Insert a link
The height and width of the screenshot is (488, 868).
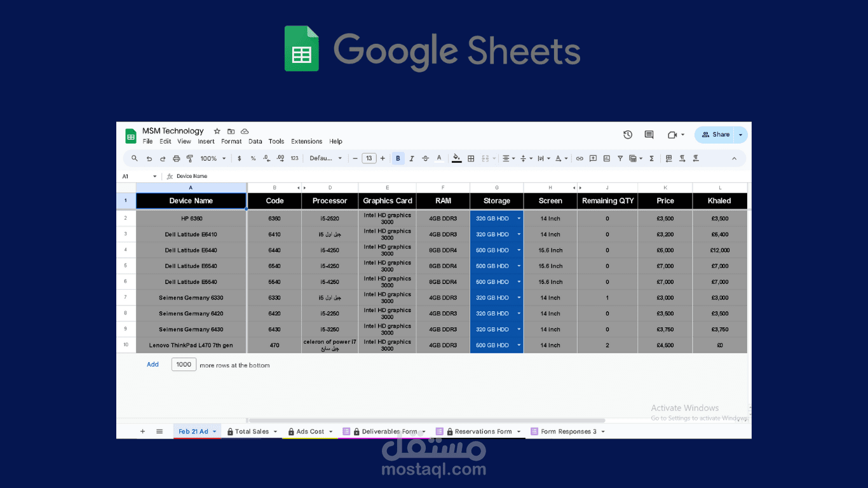[580, 159]
